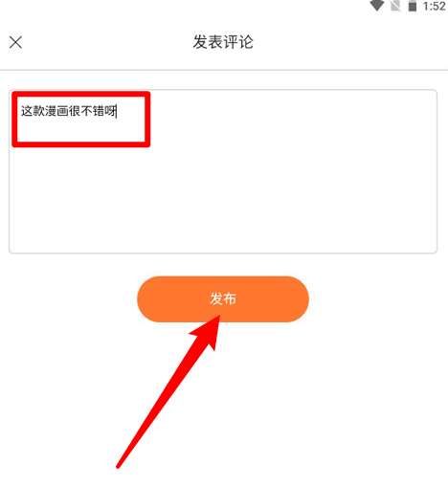Screen dimensions: 448x486
Task: Click the 发表评论 page title
Action: pos(223,42)
